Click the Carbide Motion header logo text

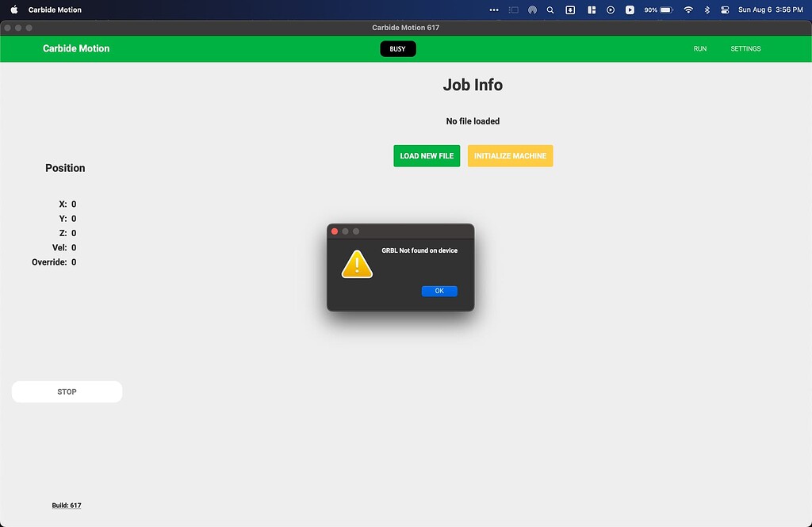pyautogui.click(x=76, y=48)
